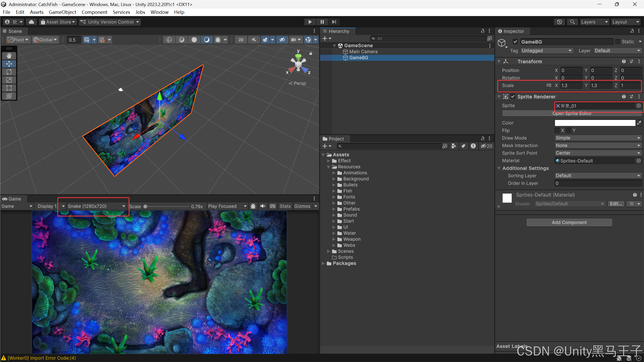
Task: Click the white Color swatch
Action: point(595,123)
